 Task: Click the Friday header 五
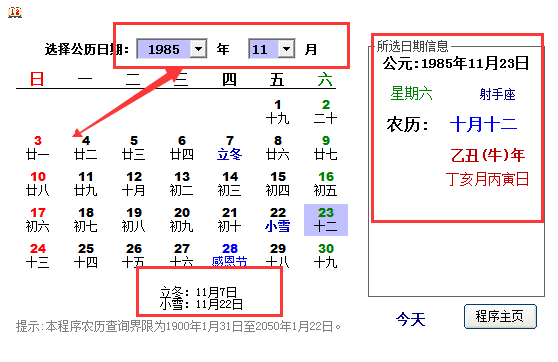277,79
